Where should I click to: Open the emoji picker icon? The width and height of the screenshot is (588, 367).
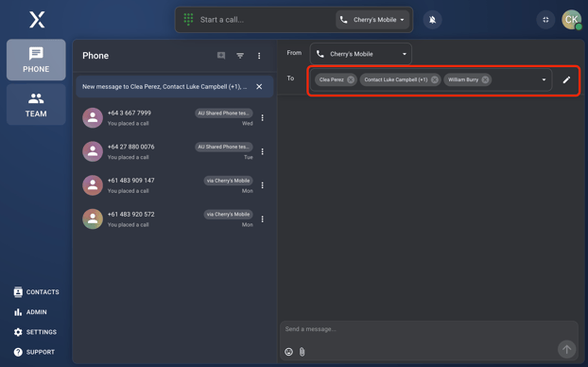(x=288, y=352)
